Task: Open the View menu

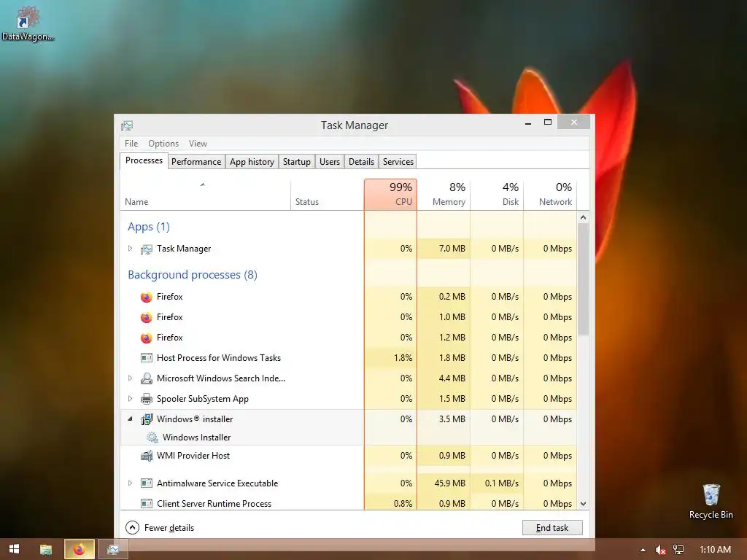Action: pyautogui.click(x=198, y=144)
